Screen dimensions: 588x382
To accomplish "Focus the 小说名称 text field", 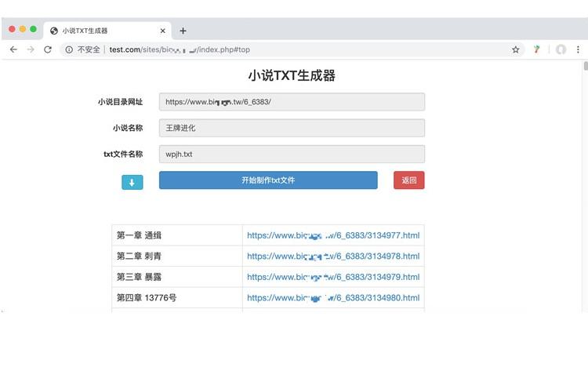I will (x=292, y=128).
